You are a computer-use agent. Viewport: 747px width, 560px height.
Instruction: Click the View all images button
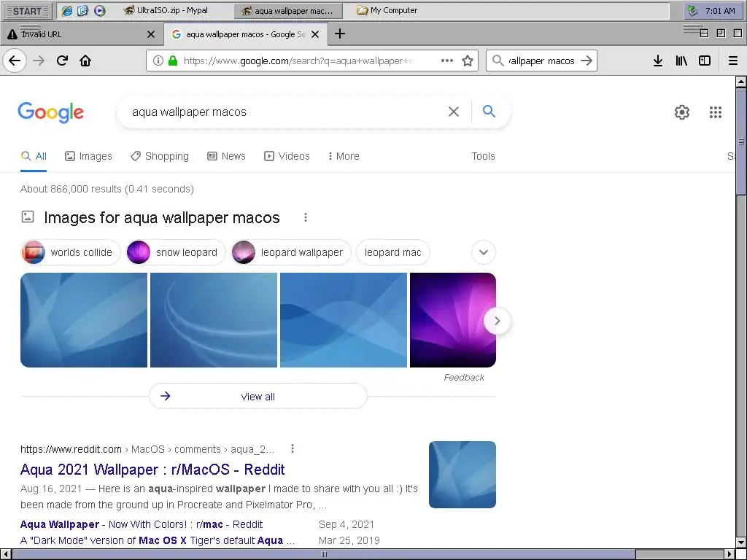(258, 396)
